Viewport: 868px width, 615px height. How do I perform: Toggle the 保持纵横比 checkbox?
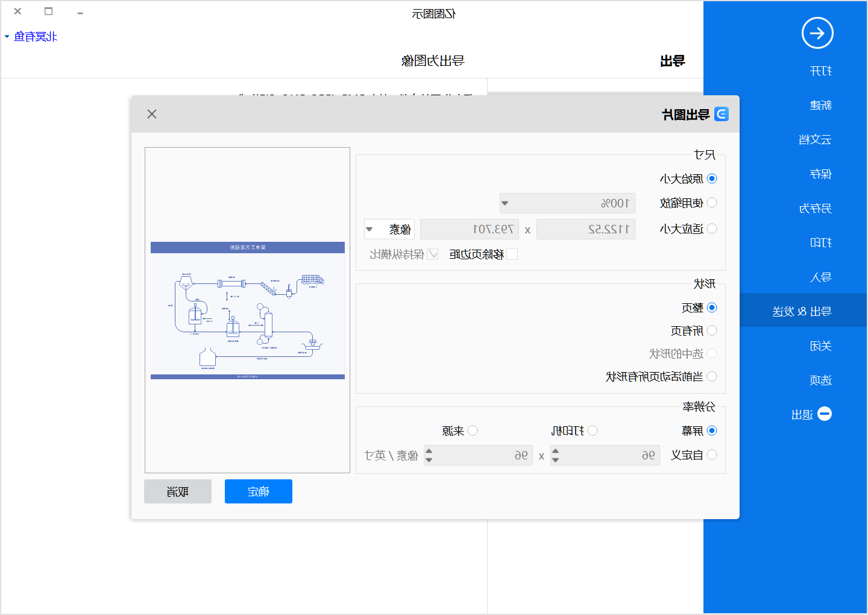pyautogui.click(x=433, y=254)
